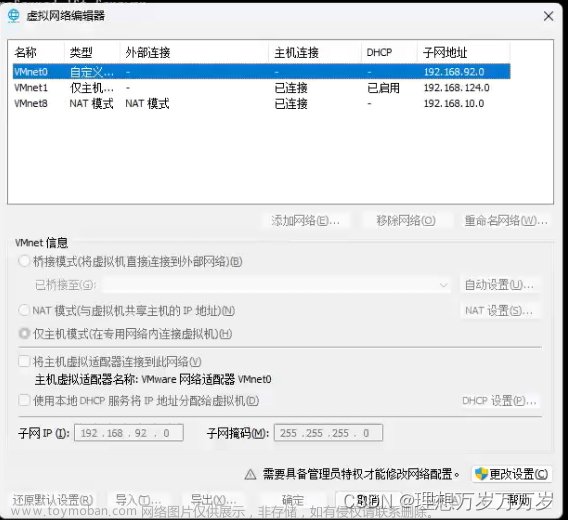The image size is (568, 520).
Task: Click NAT 模式 external connection cell
Action: 147,104
